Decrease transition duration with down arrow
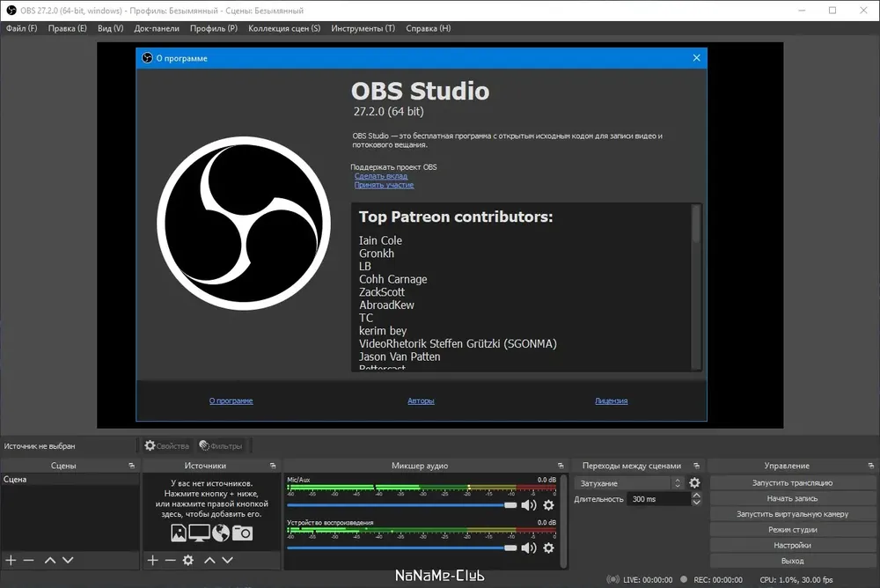Viewport: 880px width, 588px height. point(696,502)
